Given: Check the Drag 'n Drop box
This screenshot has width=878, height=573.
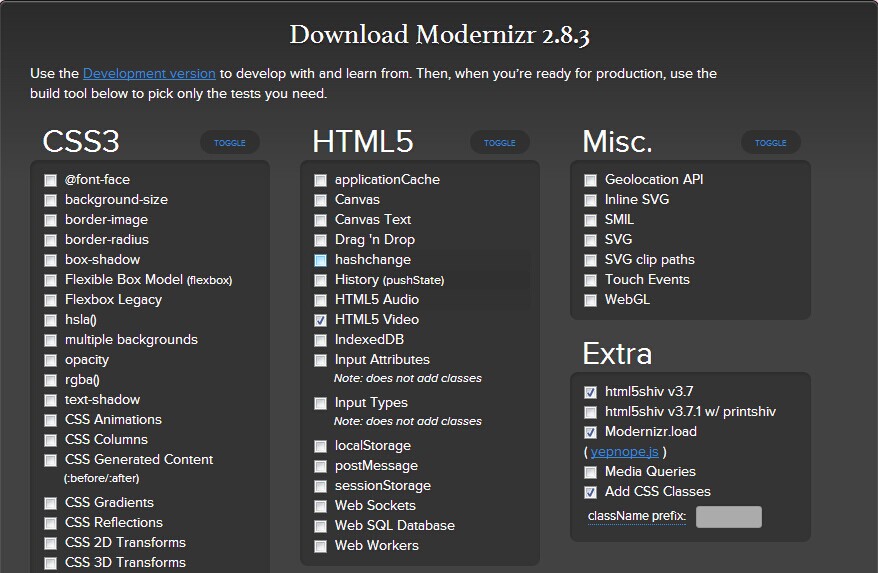Looking at the screenshot, I should pyautogui.click(x=320, y=240).
